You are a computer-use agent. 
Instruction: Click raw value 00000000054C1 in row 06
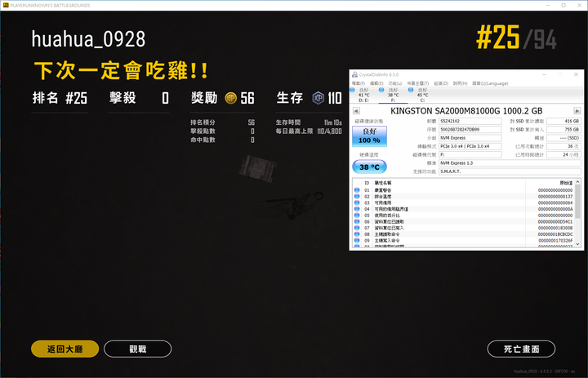[555, 221]
